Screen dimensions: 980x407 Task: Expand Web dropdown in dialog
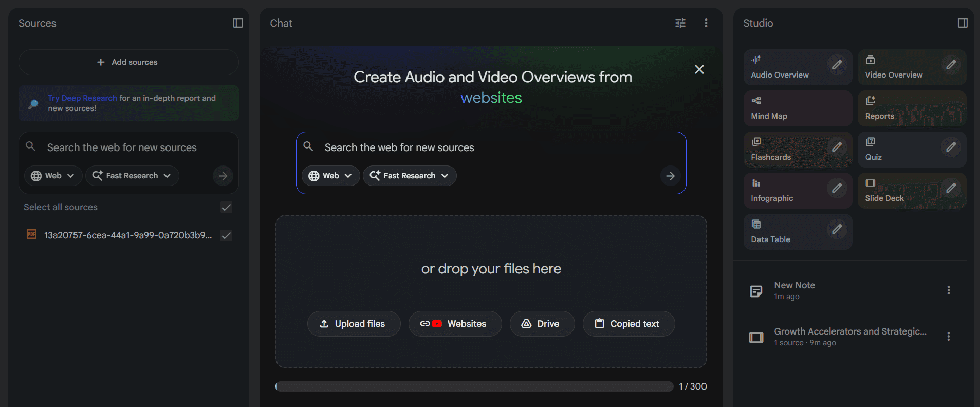click(330, 176)
